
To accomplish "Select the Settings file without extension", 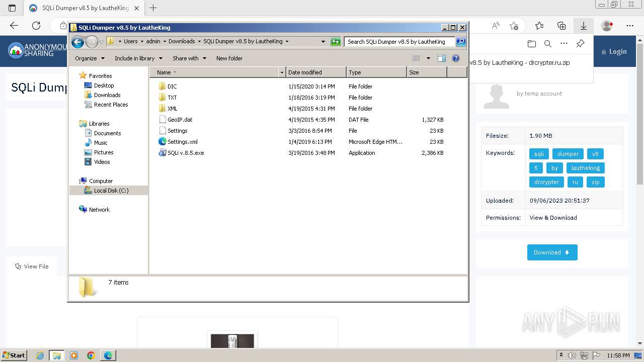I will 177,131.
